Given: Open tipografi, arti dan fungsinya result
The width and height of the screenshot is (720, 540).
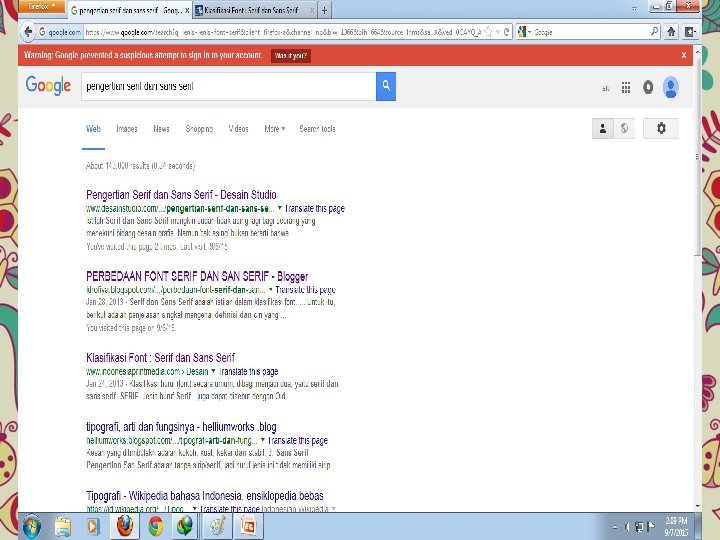Looking at the screenshot, I should 181,427.
